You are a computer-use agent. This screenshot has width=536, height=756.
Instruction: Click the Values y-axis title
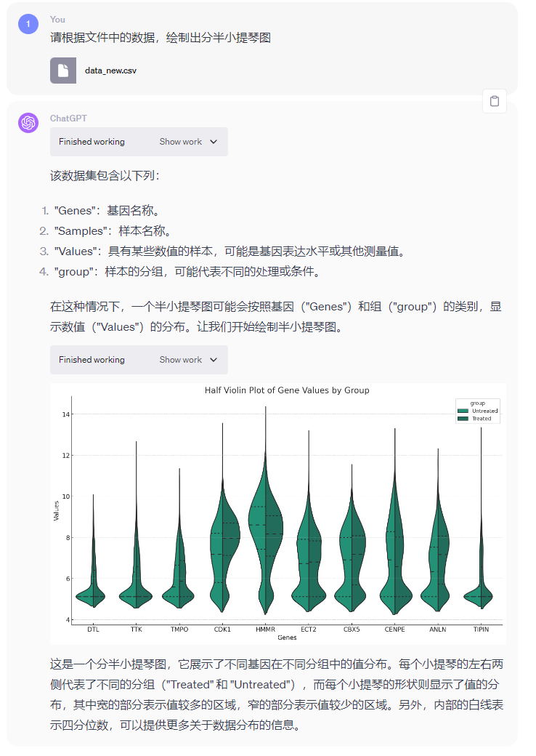tap(56, 510)
